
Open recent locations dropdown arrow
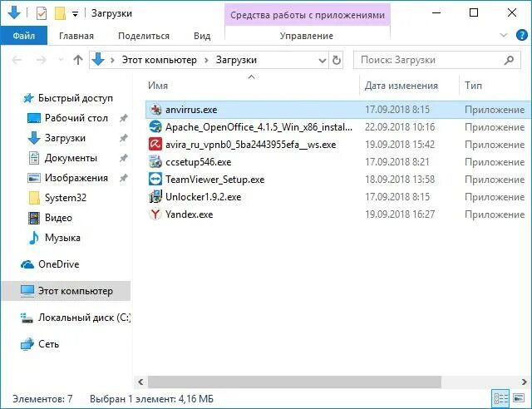click(x=61, y=60)
